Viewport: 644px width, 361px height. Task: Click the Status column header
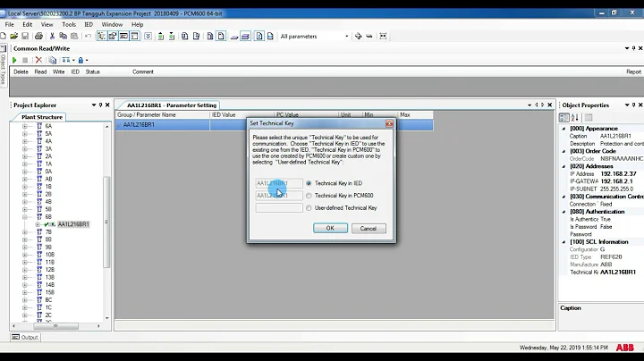tap(92, 71)
